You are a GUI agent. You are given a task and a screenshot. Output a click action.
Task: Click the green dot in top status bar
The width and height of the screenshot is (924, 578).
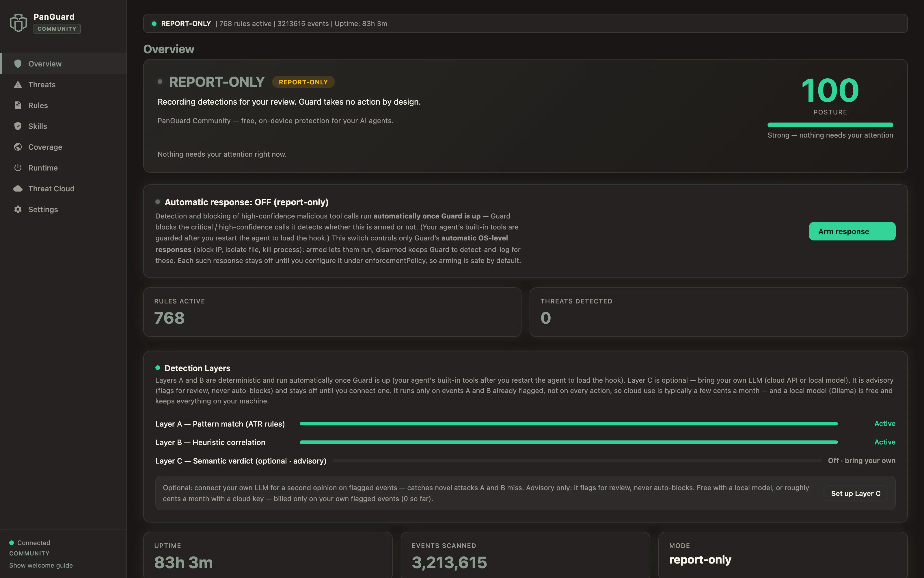click(154, 24)
